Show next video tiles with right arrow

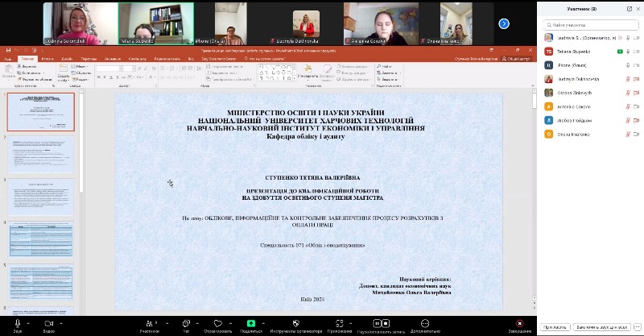coord(504,23)
